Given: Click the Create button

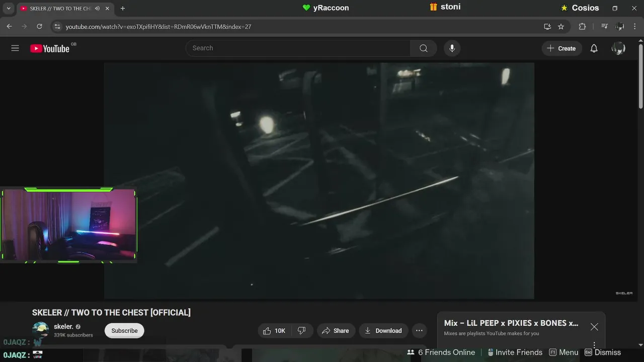Looking at the screenshot, I should (562, 48).
